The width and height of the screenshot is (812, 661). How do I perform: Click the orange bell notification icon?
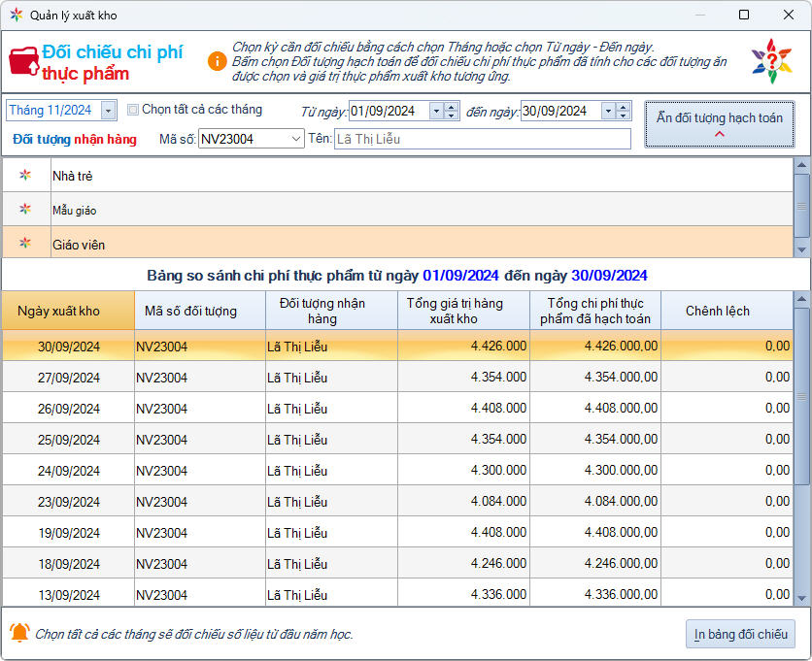19,633
